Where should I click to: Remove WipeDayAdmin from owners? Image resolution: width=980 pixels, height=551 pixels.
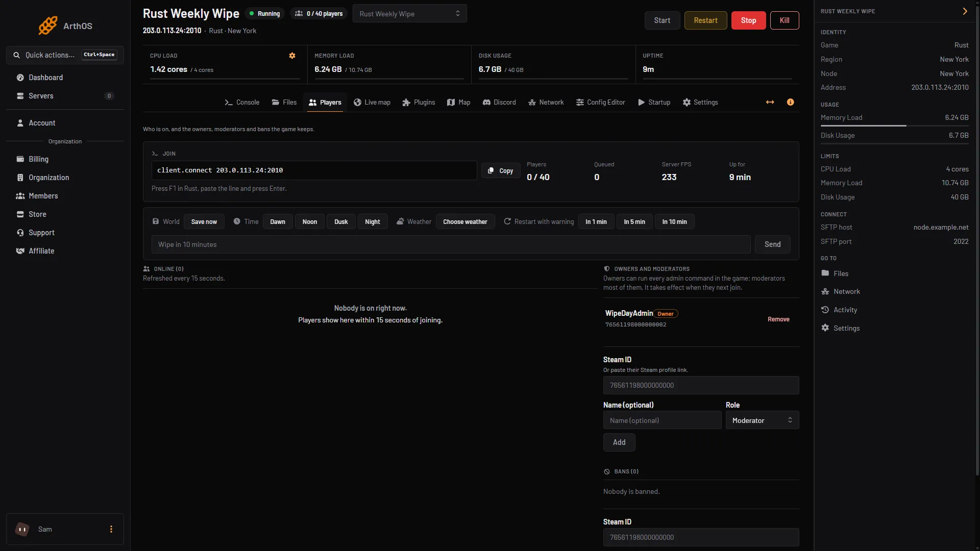[778, 319]
